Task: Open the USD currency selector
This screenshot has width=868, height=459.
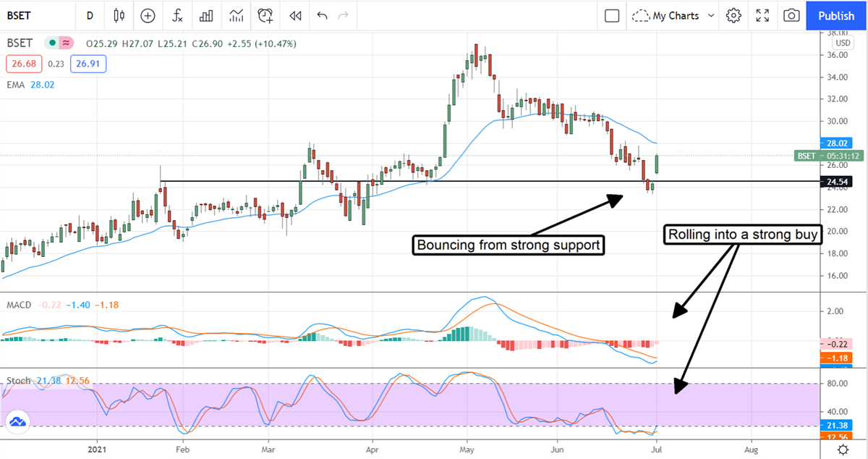Action: tap(841, 43)
